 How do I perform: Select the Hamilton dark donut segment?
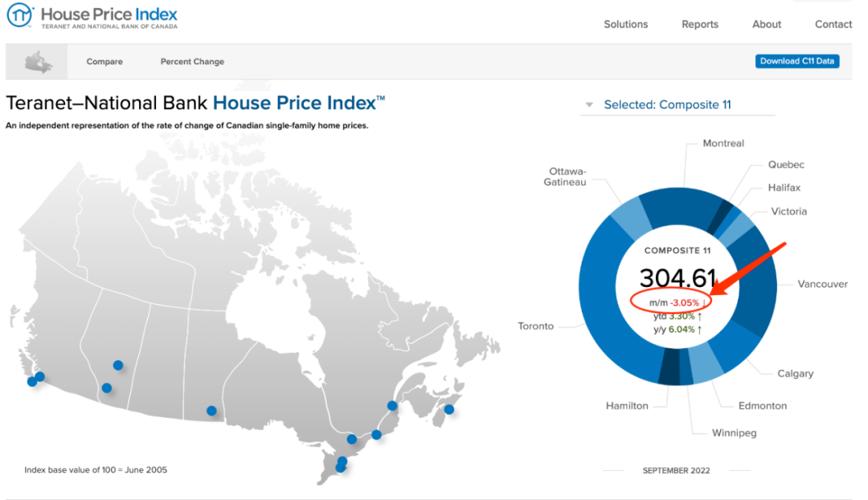[669, 367]
